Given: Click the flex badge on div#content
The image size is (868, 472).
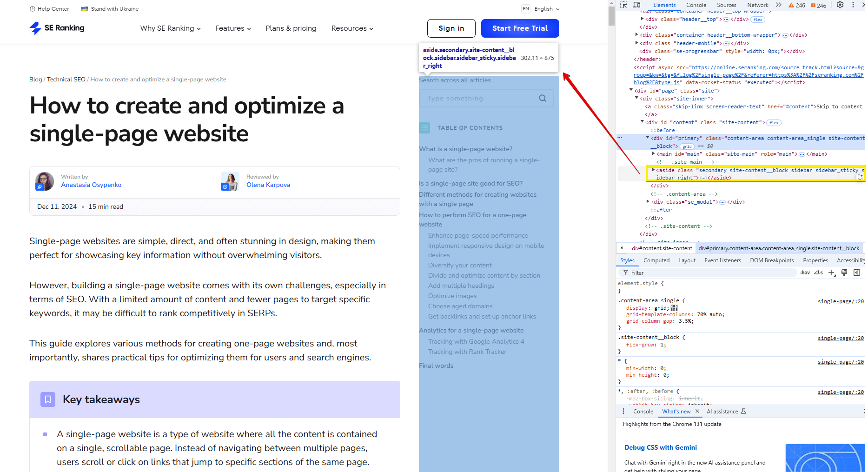Looking at the screenshot, I should pos(774,123).
